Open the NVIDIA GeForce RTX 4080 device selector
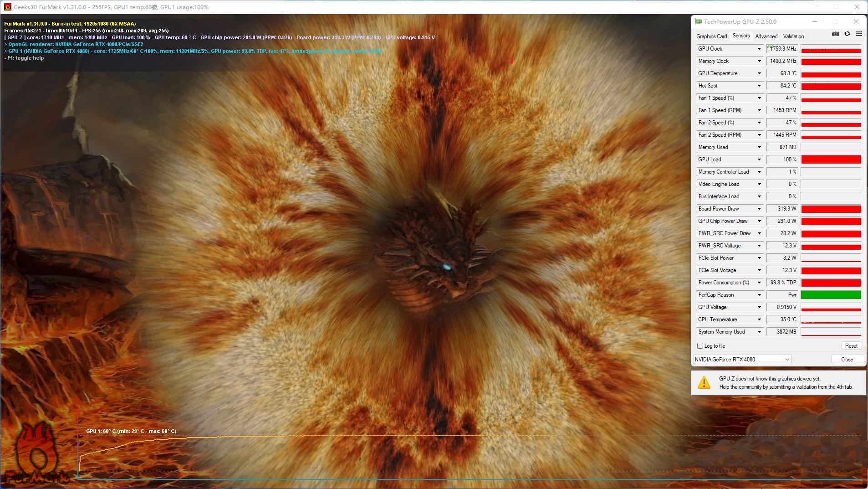868x489 pixels. click(742, 360)
